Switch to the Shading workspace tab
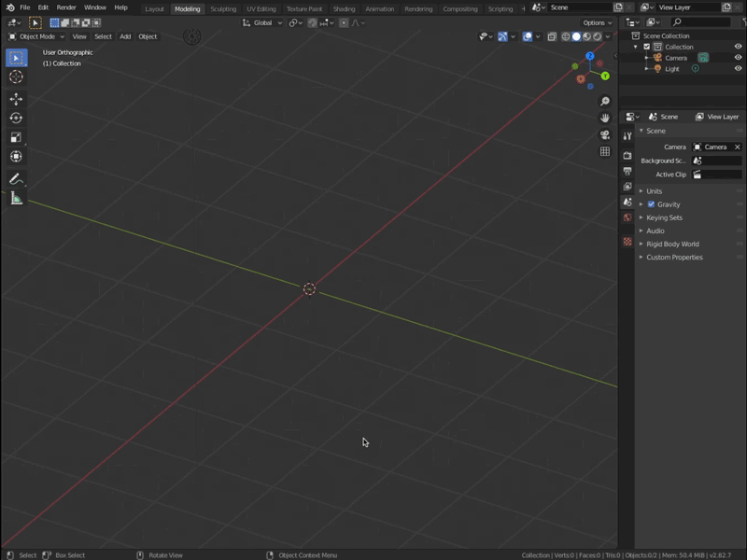Image resolution: width=747 pixels, height=560 pixels. pos(344,8)
